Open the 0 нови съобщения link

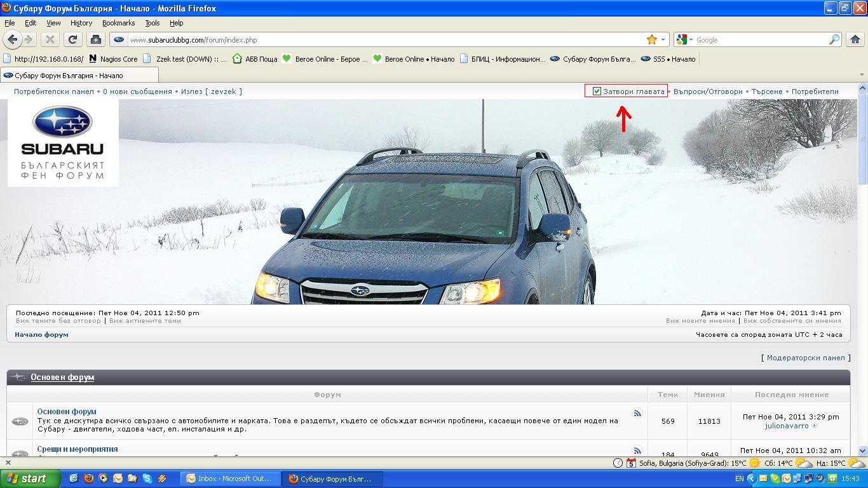pyautogui.click(x=137, y=91)
